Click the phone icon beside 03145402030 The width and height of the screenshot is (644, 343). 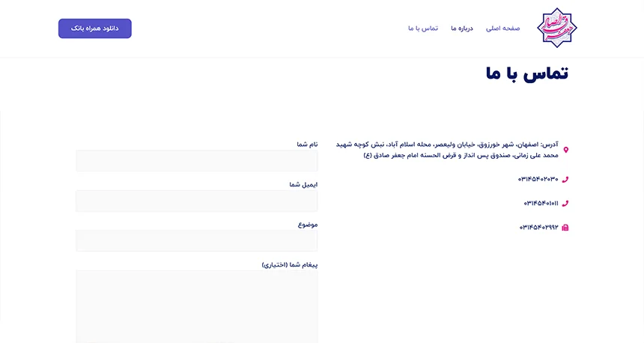[565, 179]
